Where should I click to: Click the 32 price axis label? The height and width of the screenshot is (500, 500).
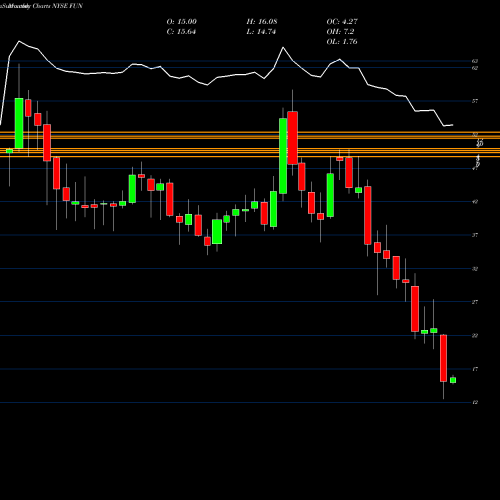point(475,268)
